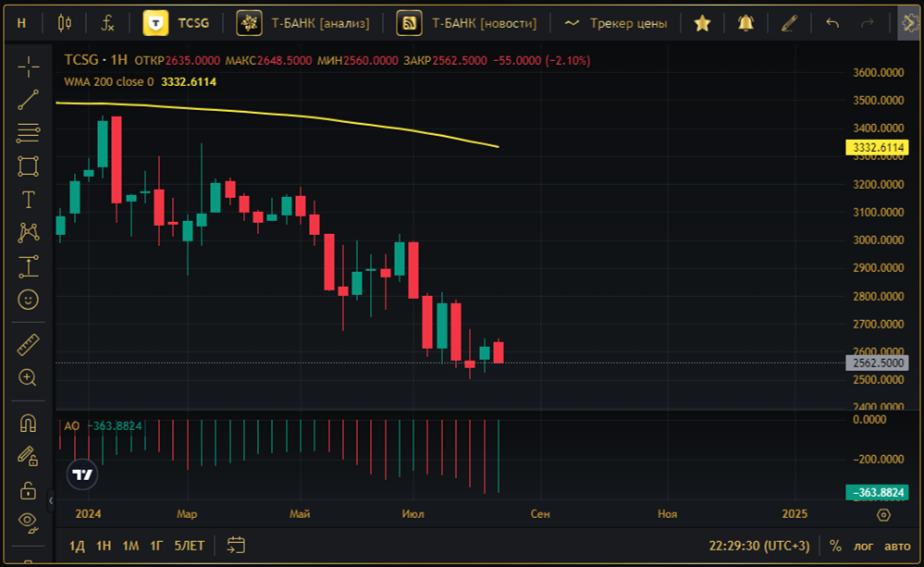
Task: Click the 2025 label on the time axis
Action: coord(795,514)
